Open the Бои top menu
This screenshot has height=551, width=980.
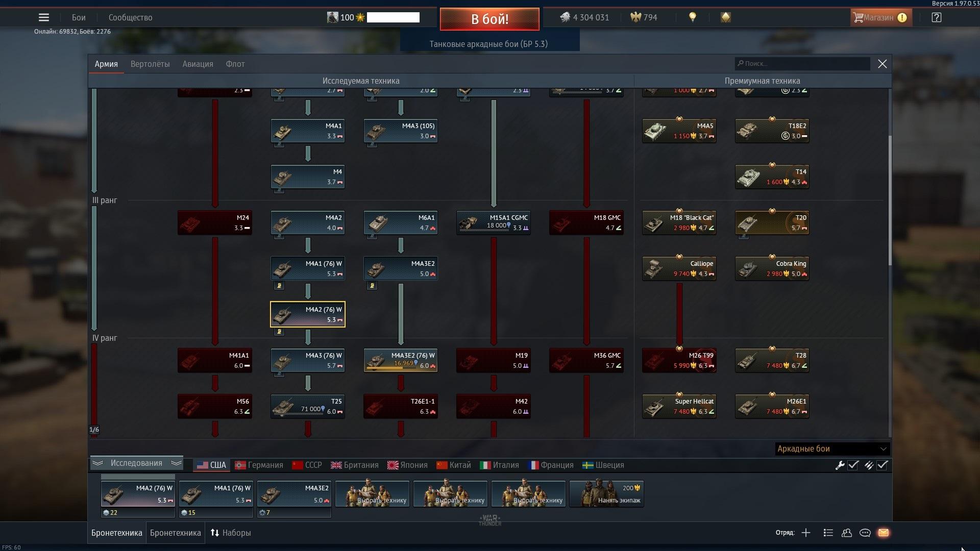(79, 17)
